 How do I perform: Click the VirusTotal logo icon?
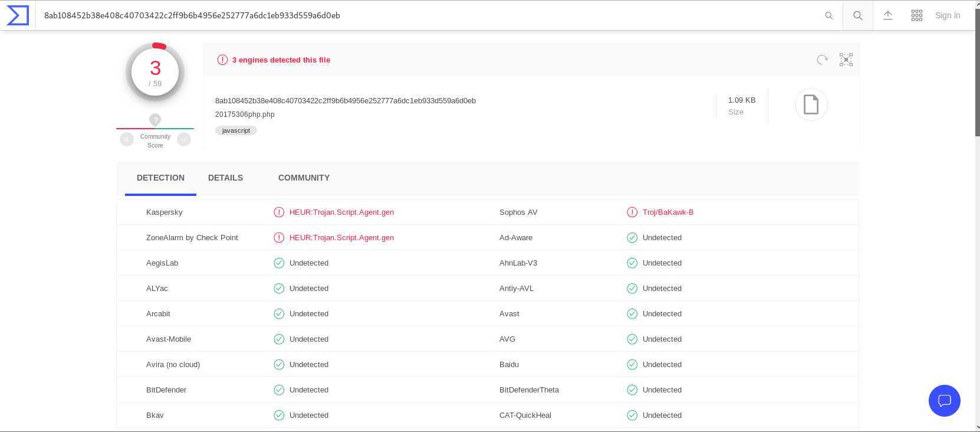18,15
